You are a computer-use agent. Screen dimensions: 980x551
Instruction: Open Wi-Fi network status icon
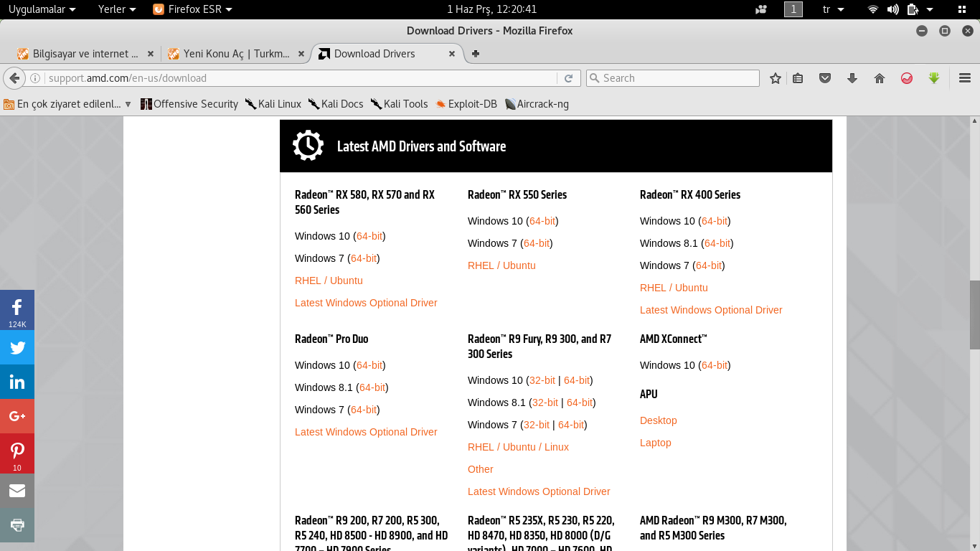pyautogui.click(x=873, y=9)
